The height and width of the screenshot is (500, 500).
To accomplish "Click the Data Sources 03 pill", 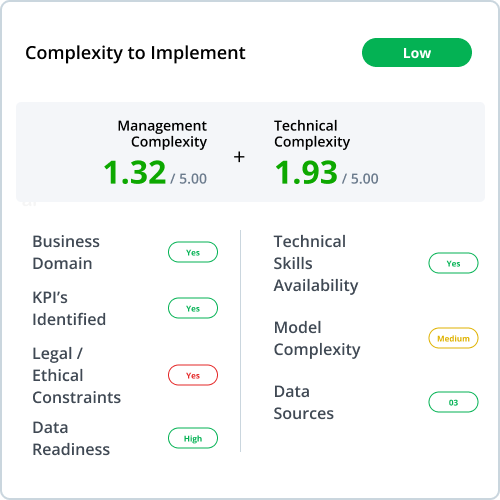I will click(x=453, y=402).
